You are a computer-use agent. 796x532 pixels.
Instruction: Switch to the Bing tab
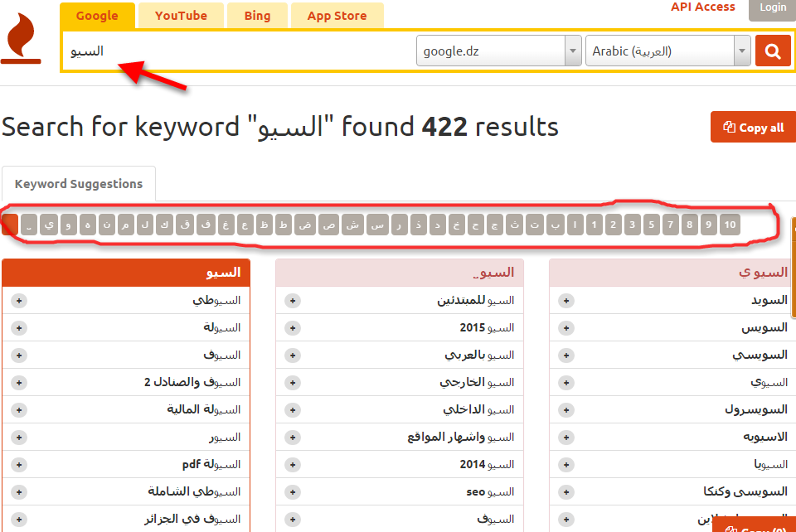tap(257, 16)
